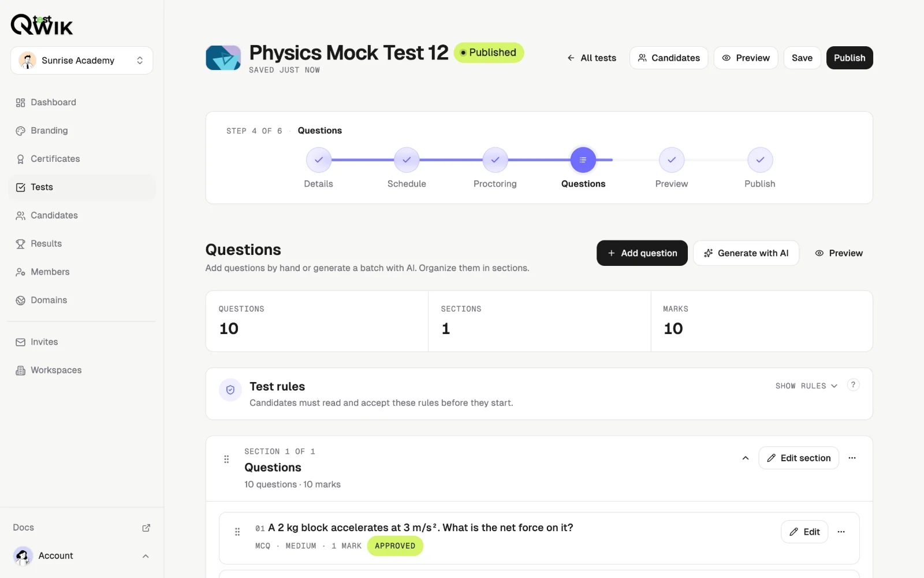
Task: Open Docs external link
Action: click(82, 528)
